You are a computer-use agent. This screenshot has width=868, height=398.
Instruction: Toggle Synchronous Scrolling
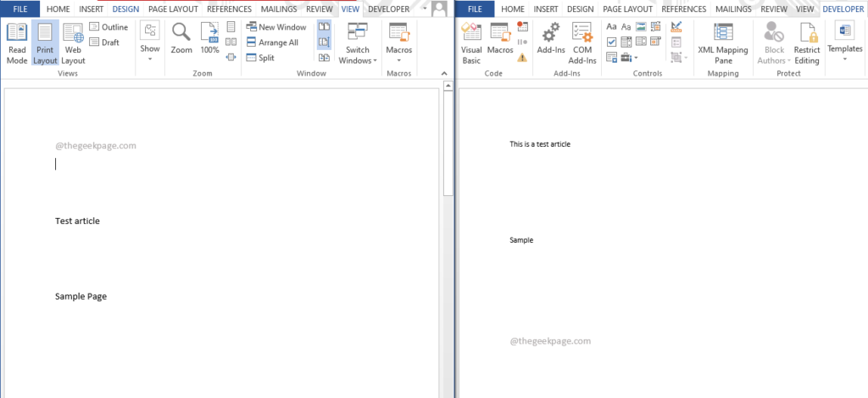[x=324, y=42]
